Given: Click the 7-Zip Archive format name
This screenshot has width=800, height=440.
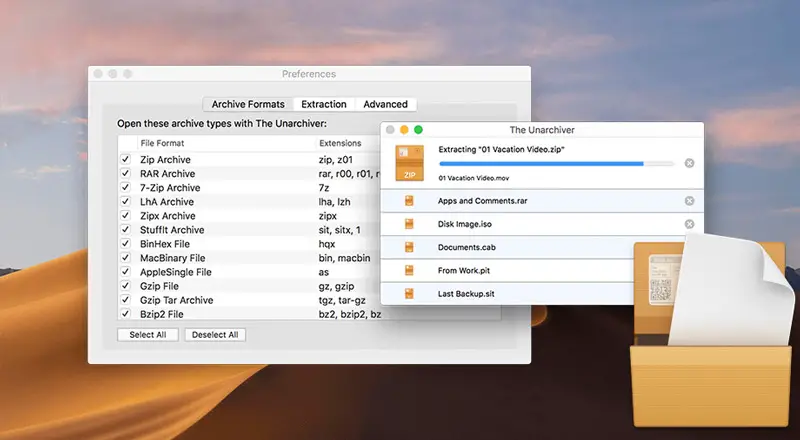Looking at the screenshot, I should pyautogui.click(x=170, y=188).
